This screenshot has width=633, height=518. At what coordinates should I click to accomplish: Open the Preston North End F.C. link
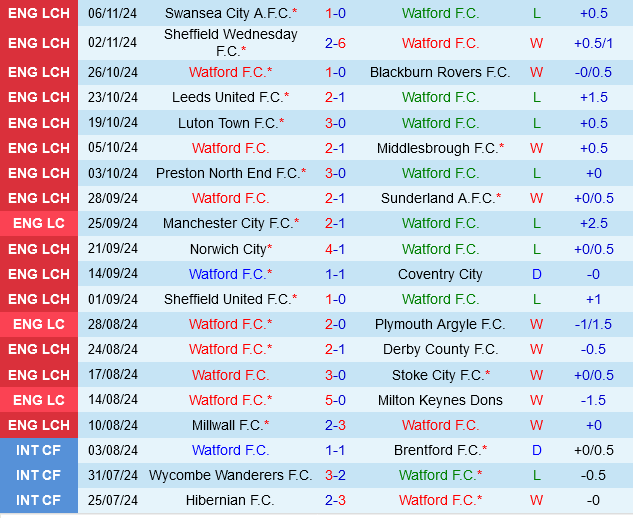pyautogui.click(x=228, y=173)
